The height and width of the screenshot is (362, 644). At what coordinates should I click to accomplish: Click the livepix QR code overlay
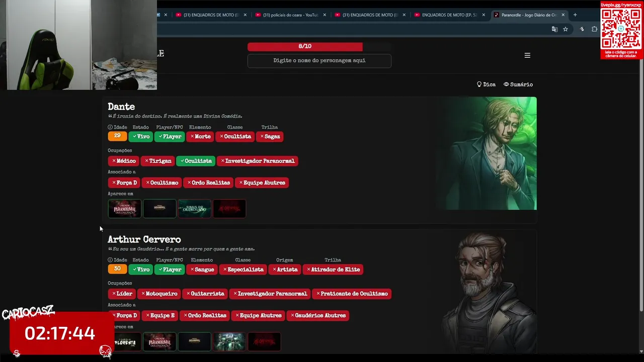pyautogui.click(x=621, y=30)
